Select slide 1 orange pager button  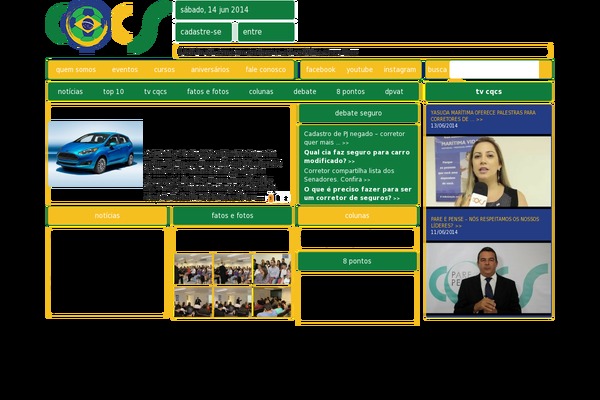coord(271,198)
